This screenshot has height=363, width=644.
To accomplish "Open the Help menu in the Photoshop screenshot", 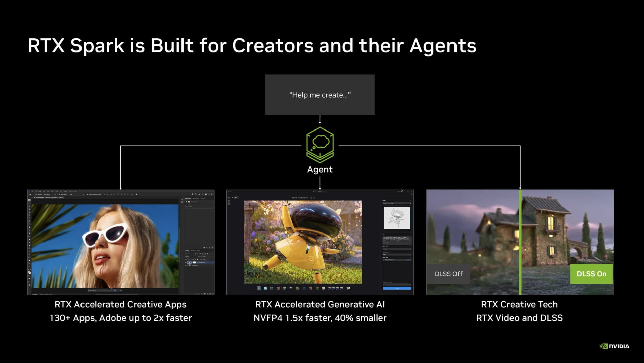I will (x=75, y=191).
